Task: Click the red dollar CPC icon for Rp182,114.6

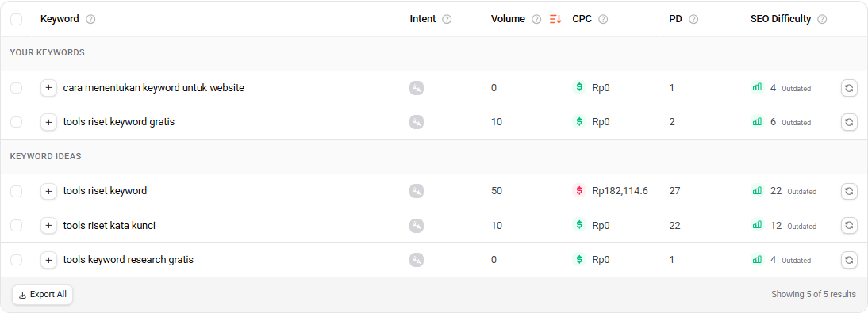Action: pyautogui.click(x=579, y=191)
